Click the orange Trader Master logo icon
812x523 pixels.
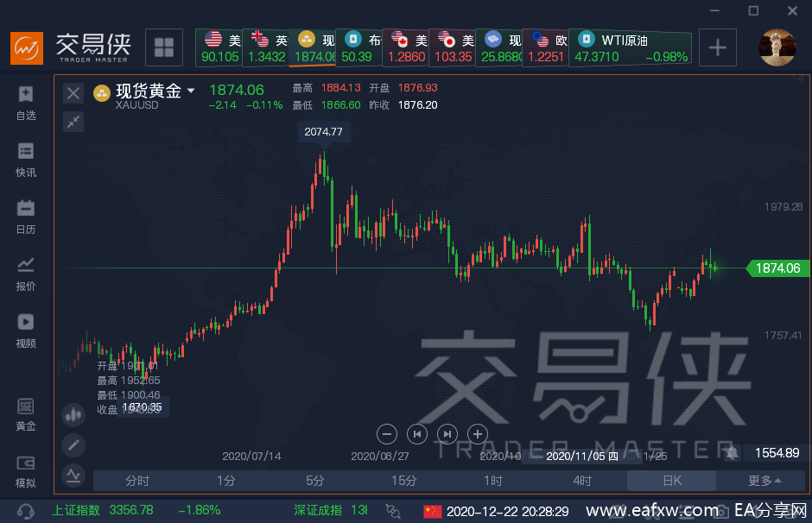[x=27, y=48]
